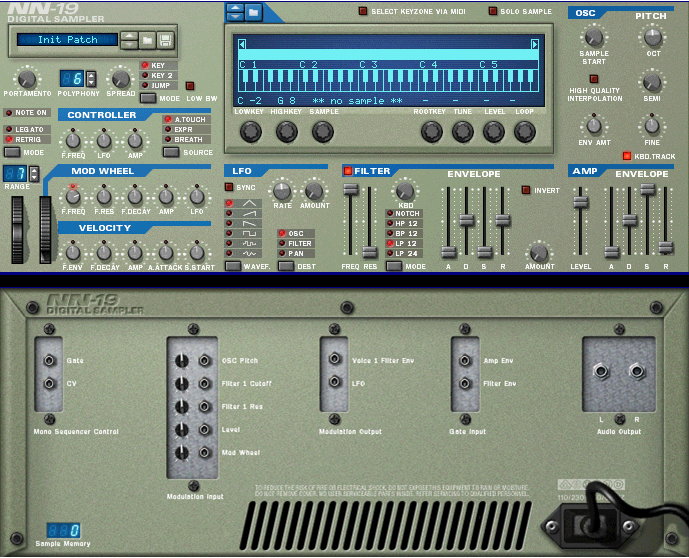Click the filter RES slider

coord(370,252)
